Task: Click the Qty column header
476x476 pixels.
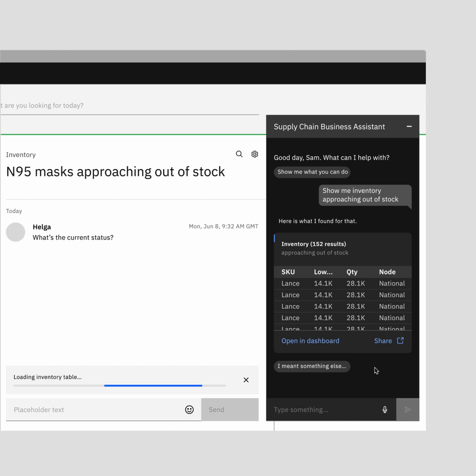Action: (x=352, y=272)
